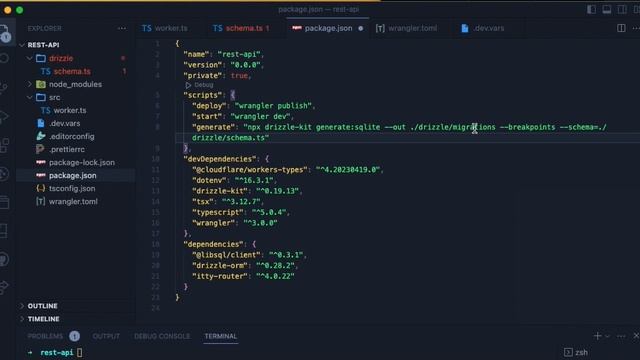Expand the node_modules folder chevron
This screenshot has height=360, width=640.
(x=29, y=84)
